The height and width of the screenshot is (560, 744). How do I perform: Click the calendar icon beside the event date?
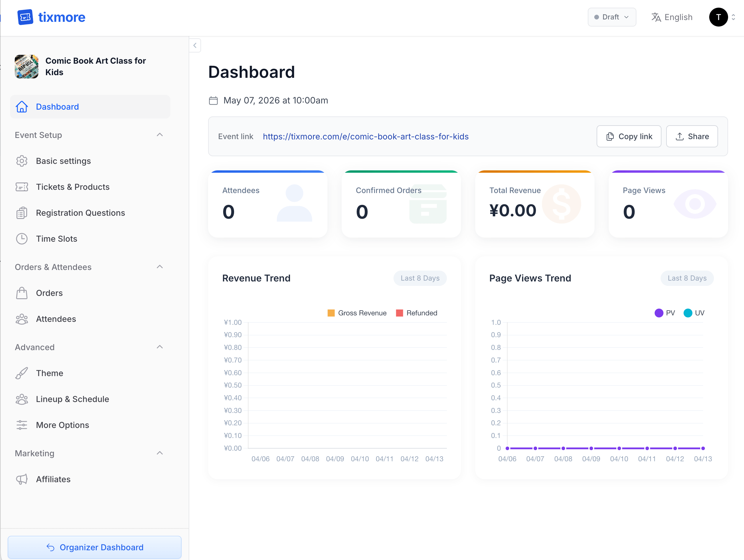coord(213,100)
